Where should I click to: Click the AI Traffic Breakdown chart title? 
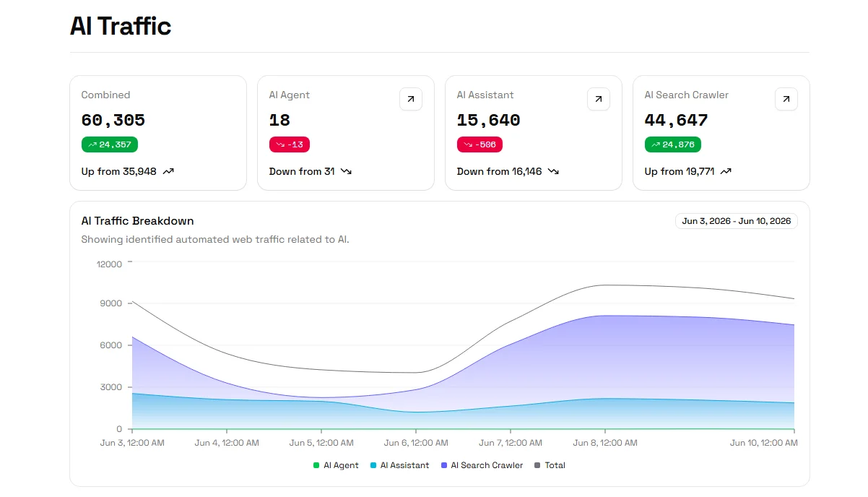point(137,221)
